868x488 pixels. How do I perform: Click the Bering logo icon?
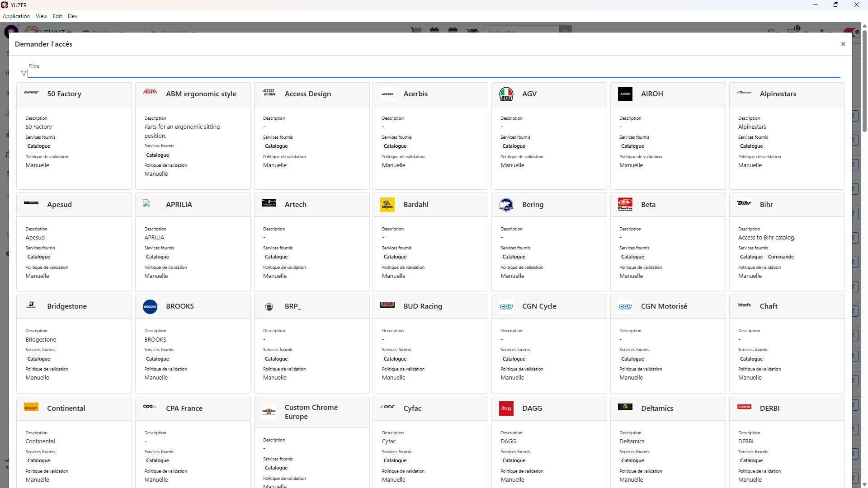(506, 205)
